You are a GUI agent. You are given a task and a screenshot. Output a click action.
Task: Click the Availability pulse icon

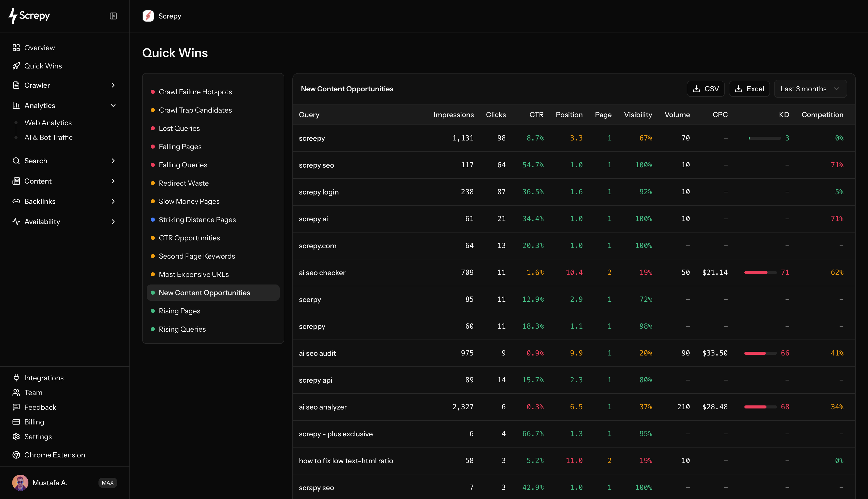tap(16, 221)
